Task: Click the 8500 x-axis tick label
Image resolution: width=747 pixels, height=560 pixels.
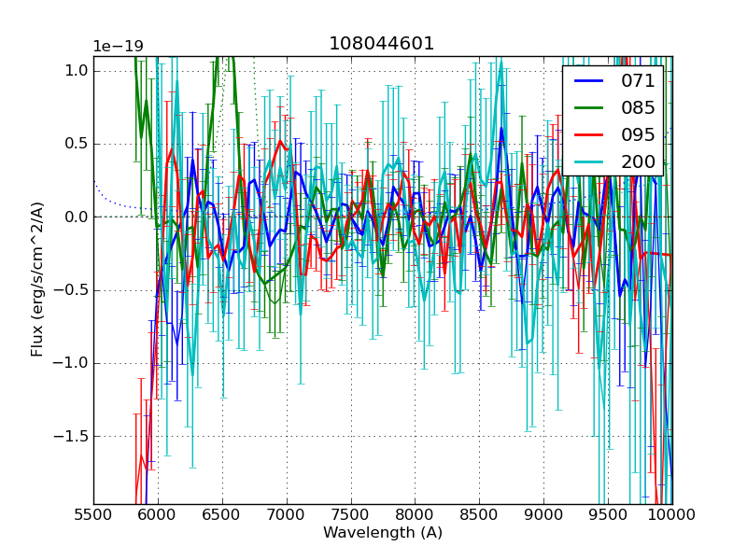Action: coord(480,514)
